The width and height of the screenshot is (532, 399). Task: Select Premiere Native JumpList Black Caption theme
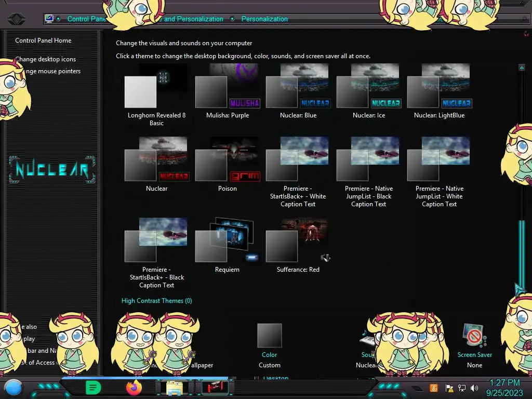(369, 172)
